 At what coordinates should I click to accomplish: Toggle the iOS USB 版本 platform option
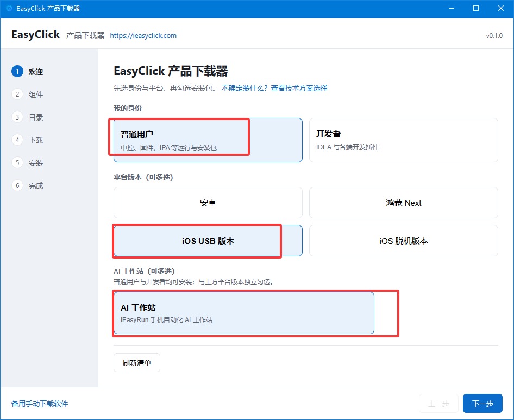(x=208, y=241)
